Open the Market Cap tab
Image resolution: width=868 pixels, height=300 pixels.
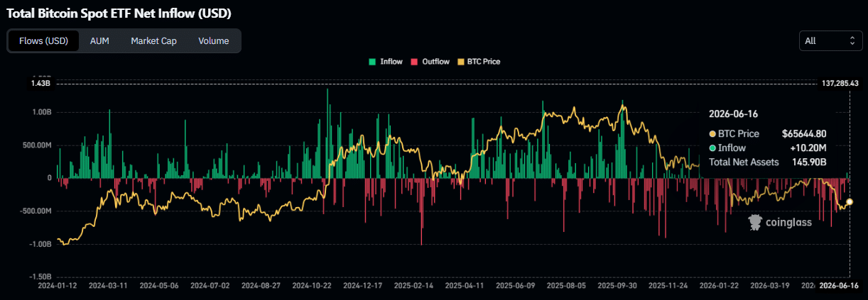[x=153, y=41]
